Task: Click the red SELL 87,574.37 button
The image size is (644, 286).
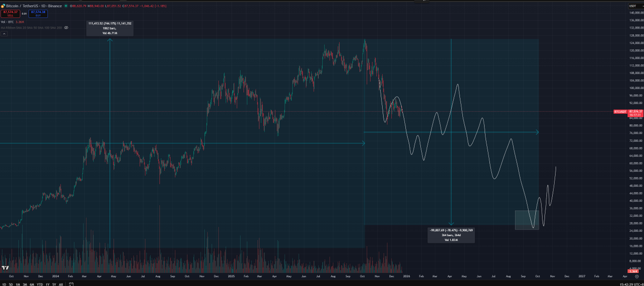Action: click(x=10, y=13)
